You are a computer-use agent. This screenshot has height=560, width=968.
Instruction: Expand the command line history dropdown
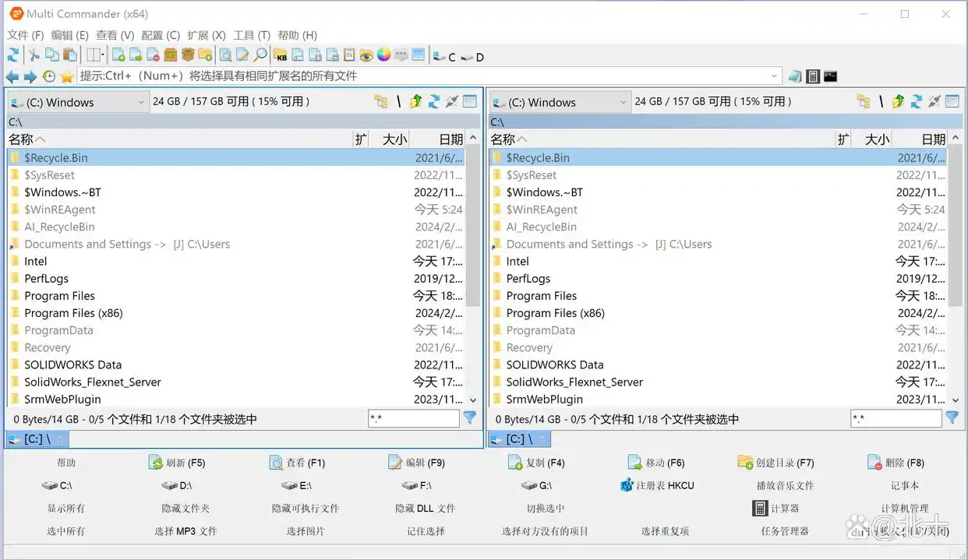[x=774, y=76]
